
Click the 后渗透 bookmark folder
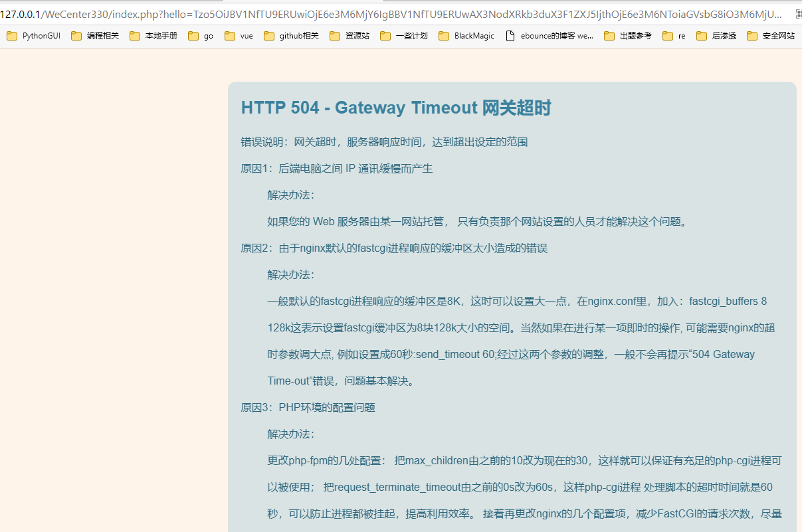coord(716,36)
